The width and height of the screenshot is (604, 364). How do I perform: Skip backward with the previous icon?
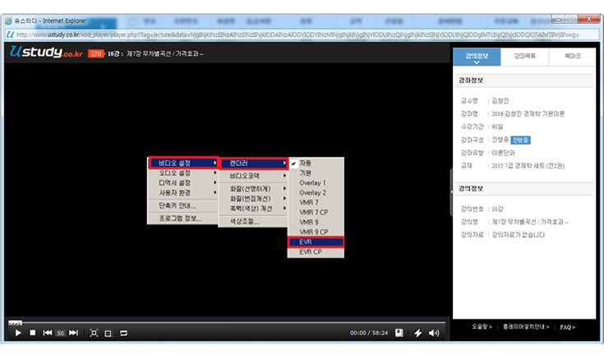[48, 333]
